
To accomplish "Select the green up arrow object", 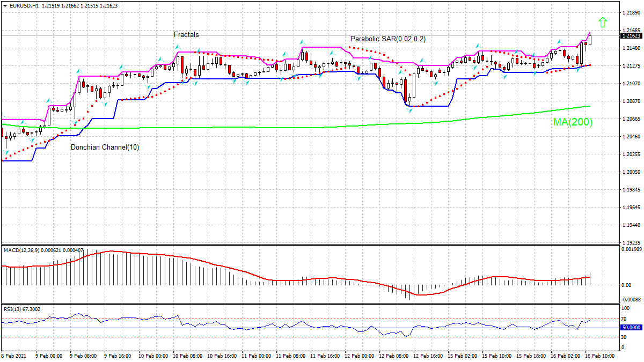I will (x=603, y=23).
